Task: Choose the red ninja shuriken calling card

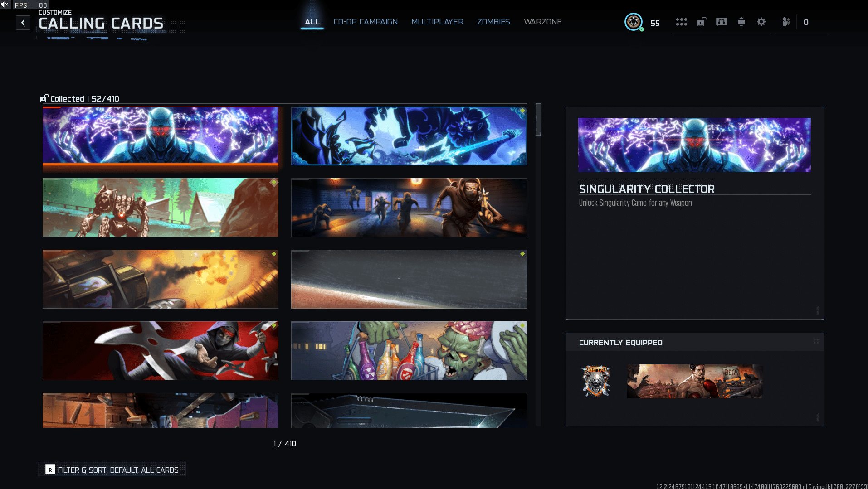Action: [x=160, y=351]
